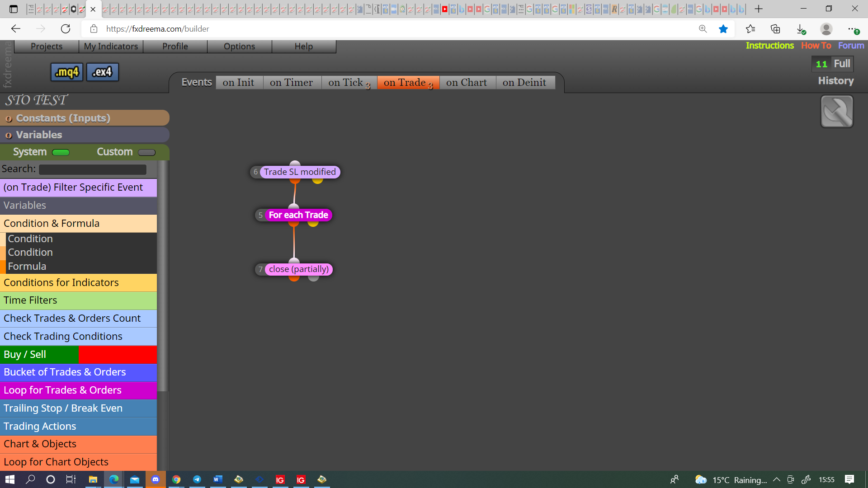The image size is (868, 488).
Task: Click input connector atop Trade SL modified
Action: 295,164
